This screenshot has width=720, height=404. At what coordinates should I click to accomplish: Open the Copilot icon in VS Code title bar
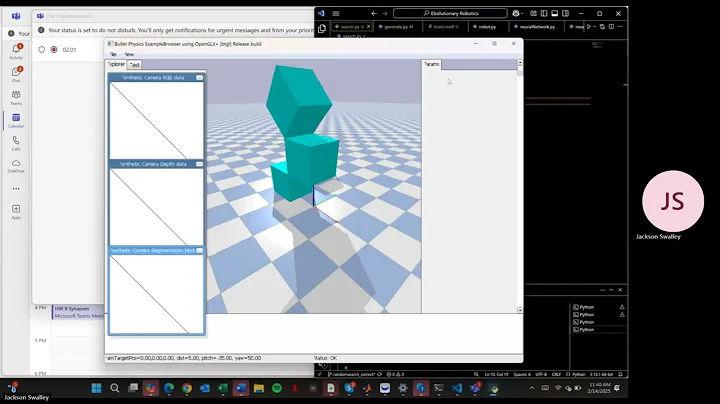(x=516, y=13)
